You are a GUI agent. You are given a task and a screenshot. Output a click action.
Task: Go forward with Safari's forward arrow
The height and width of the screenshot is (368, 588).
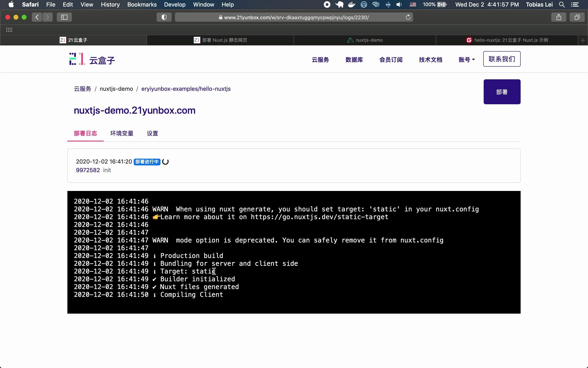coord(48,17)
